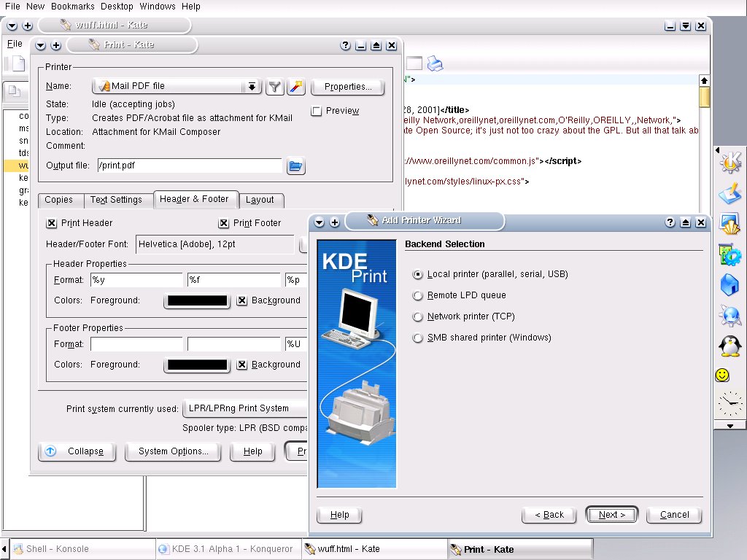The width and height of the screenshot is (747, 560).
Task: Click the down arrow below the panel clock
Action: point(729,426)
